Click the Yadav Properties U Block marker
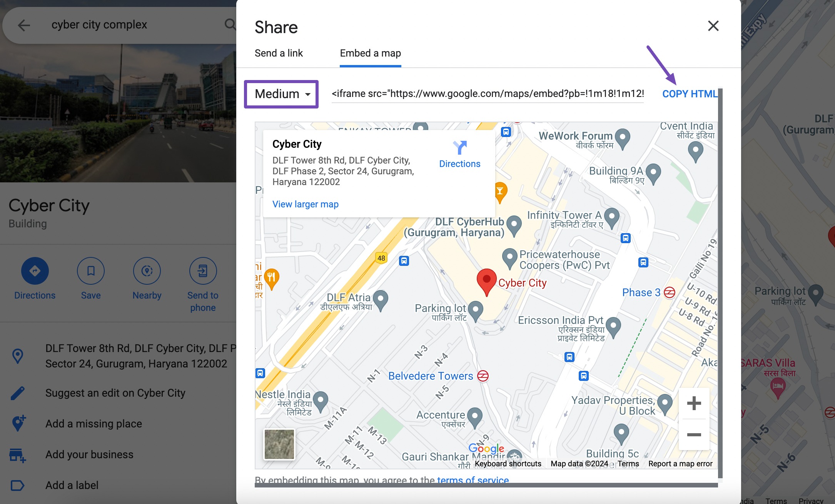Viewport: 835px width, 504px height. pos(665,405)
